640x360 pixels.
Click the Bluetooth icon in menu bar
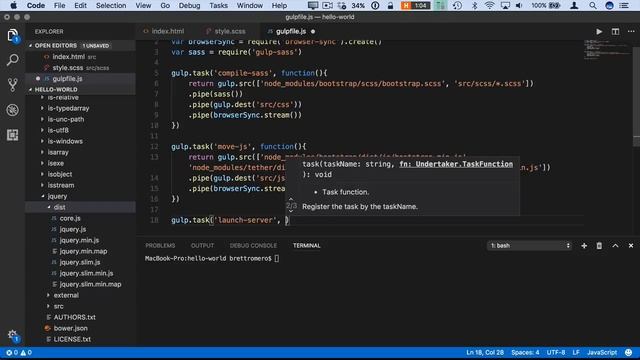[x=474, y=5]
